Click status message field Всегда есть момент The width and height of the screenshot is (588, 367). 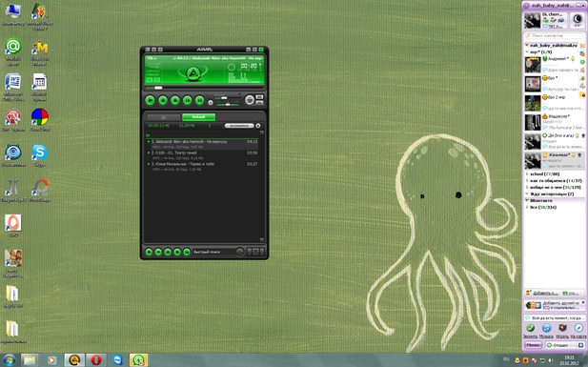pos(555,317)
